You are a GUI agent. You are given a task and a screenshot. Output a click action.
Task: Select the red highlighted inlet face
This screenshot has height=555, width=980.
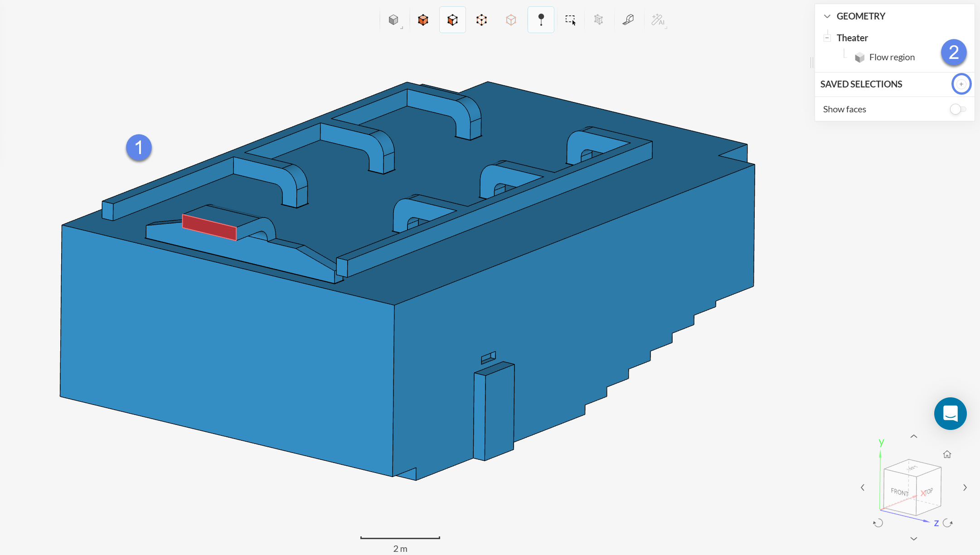(209, 227)
